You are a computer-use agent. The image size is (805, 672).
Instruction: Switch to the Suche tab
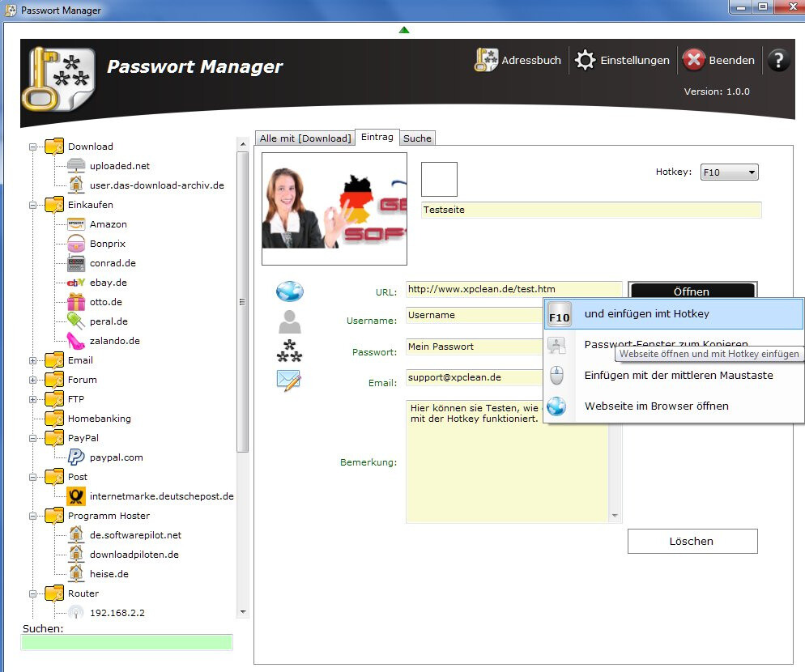pyautogui.click(x=417, y=138)
